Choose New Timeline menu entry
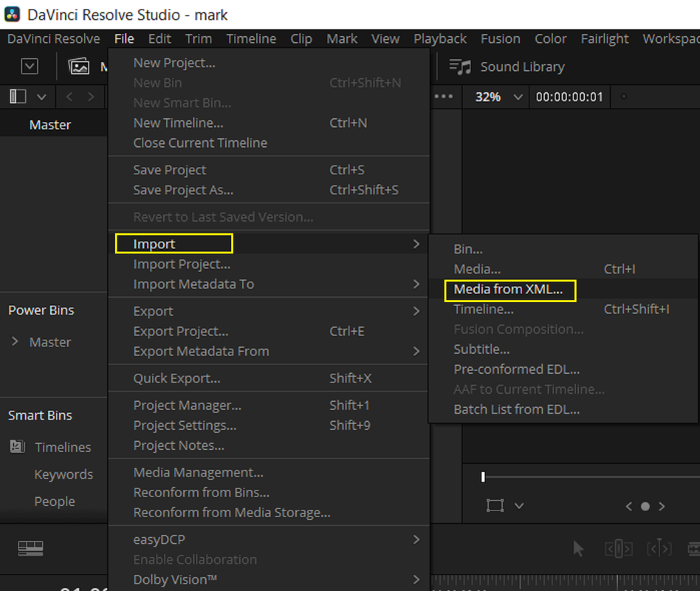This screenshot has height=591, width=700. [x=269, y=123]
